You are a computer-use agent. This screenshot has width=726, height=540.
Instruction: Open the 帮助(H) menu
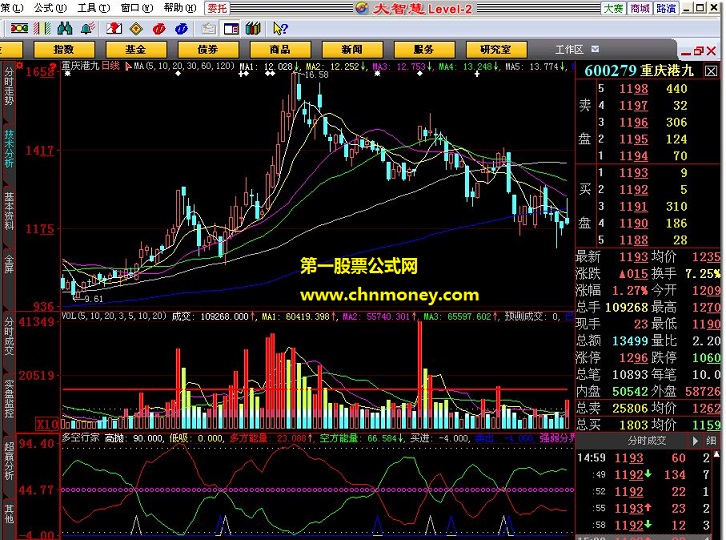tap(180, 8)
